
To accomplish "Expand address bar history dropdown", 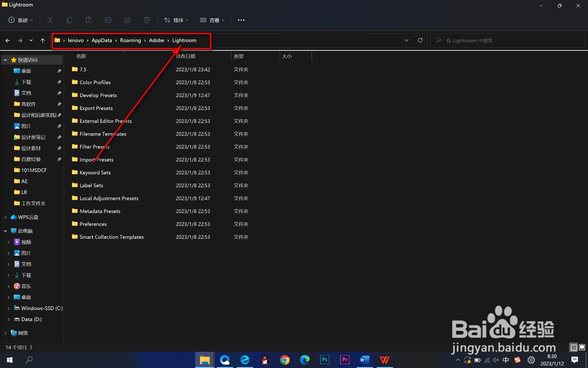I will 406,40.
